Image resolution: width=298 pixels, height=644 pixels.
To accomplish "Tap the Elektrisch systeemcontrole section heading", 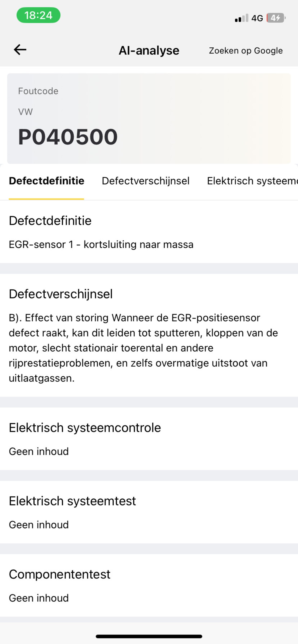I will tap(85, 428).
